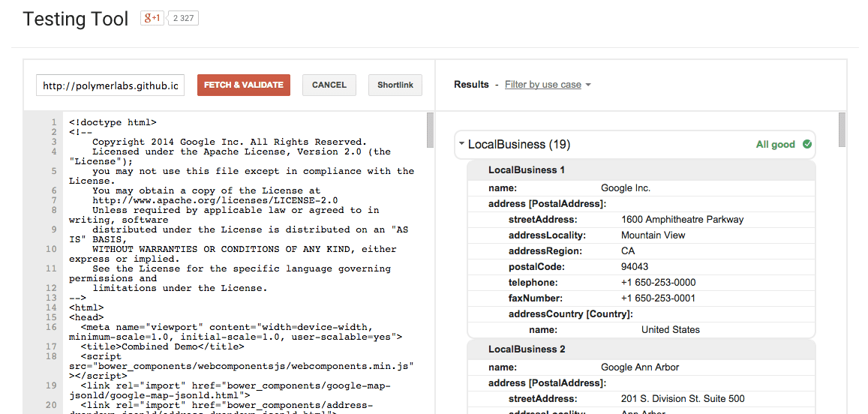Viewport: 868px width, 414px height.
Task: Select the LocalBusiness 1 header
Action: pyautogui.click(x=527, y=170)
